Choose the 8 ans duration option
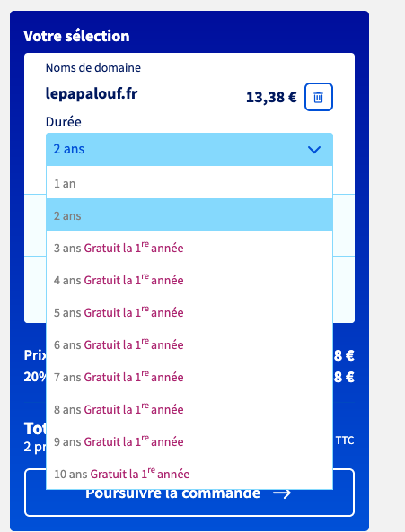 189,409
